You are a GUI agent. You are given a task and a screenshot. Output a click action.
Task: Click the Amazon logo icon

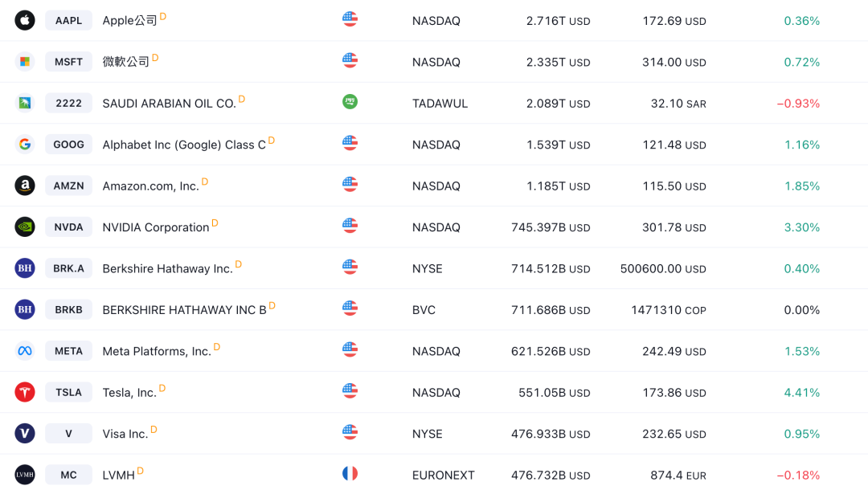tap(25, 186)
